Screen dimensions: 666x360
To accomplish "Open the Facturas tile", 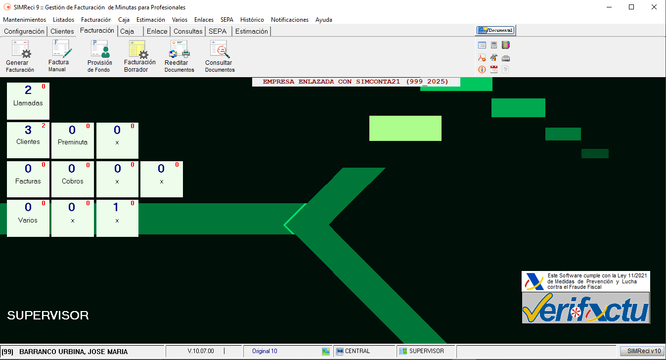I will (28, 179).
